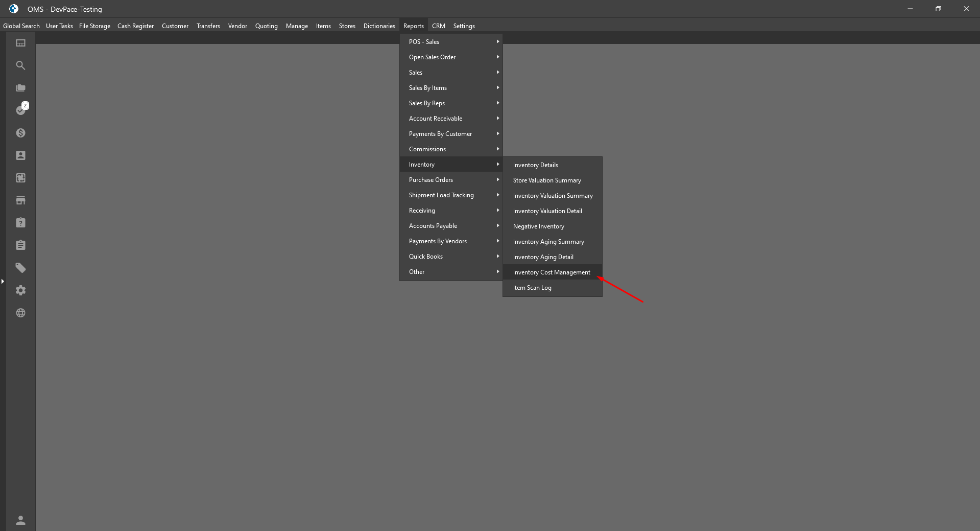Click the globe icon in the sidebar

(20, 313)
